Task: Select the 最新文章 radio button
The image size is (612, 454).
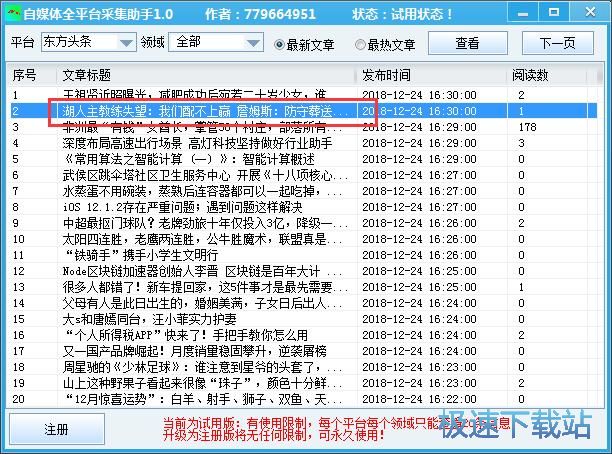Action: tap(304, 45)
